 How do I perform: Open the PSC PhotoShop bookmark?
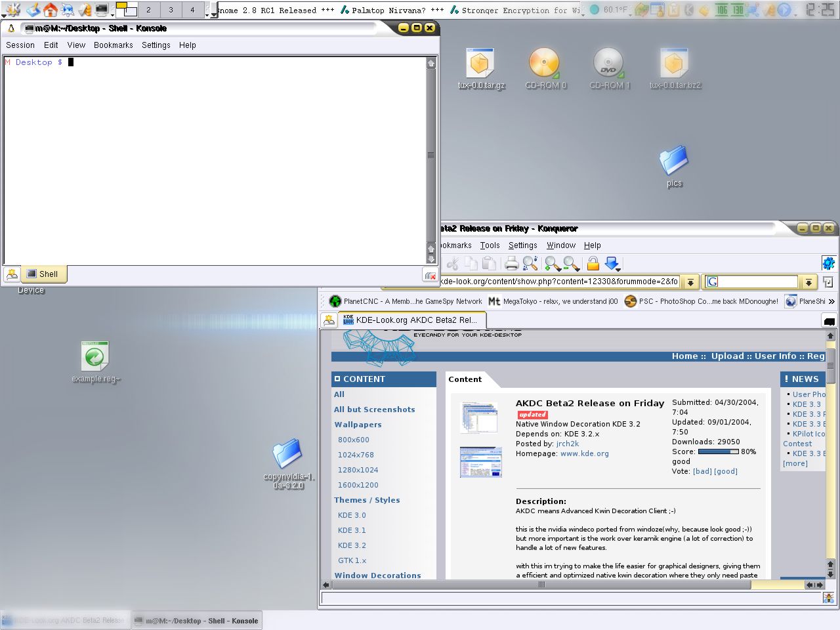pyautogui.click(x=702, y=301)
